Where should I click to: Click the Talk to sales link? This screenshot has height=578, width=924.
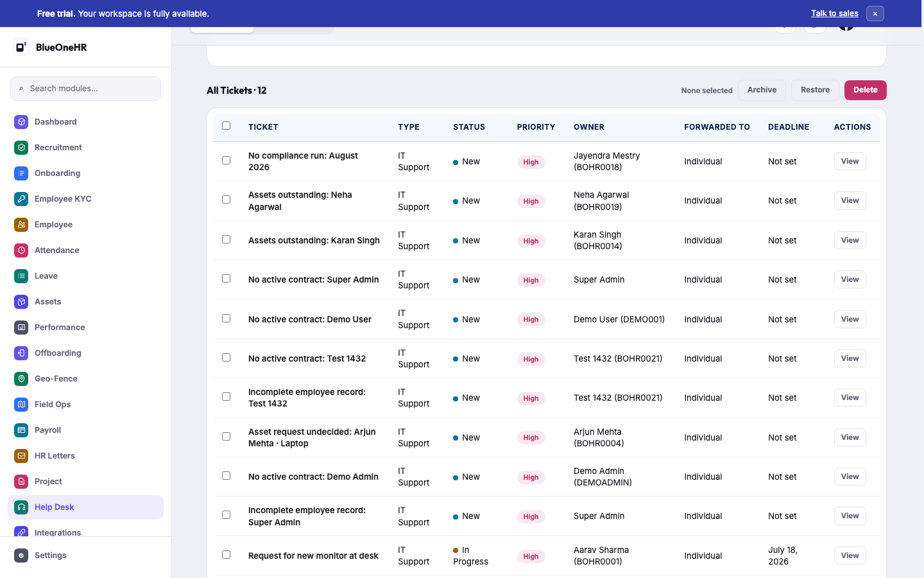(834, 13)
